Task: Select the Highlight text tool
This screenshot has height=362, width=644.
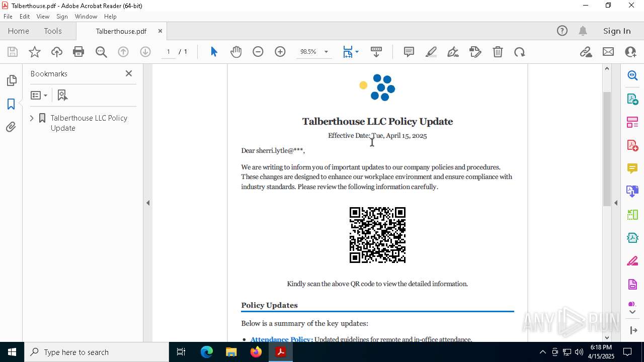Action: pyautogui.click(x=431, y=52)
